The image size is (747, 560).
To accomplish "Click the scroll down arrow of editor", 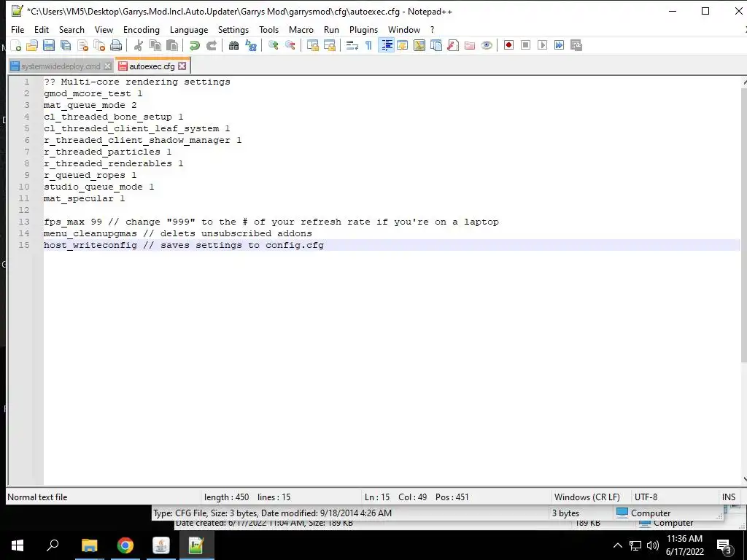I will click(x=744, y=480).
